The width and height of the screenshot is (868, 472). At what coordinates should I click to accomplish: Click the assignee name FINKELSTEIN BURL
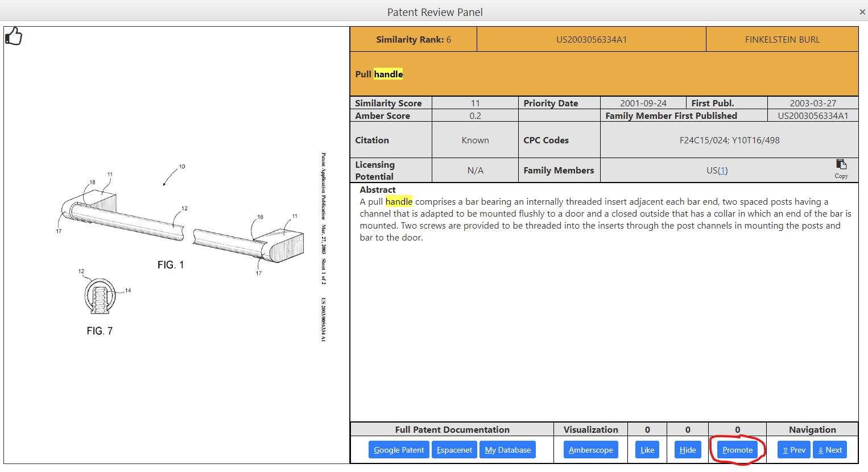point(783,40)
